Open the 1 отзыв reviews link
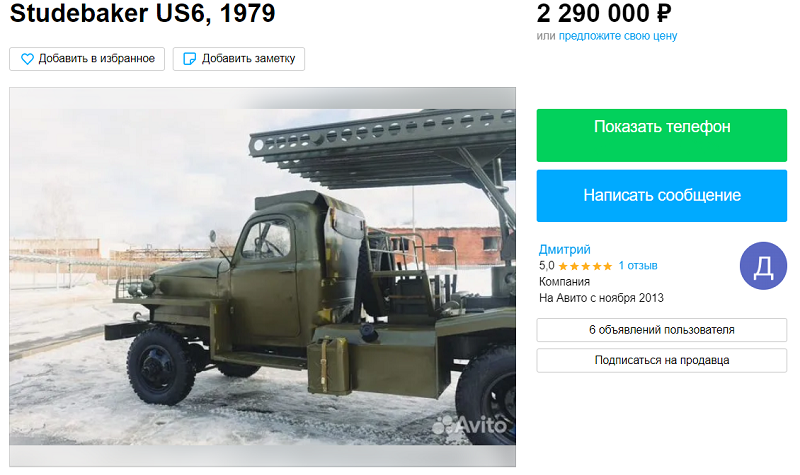Screen dimensions: 800x475 click(638, 266)
